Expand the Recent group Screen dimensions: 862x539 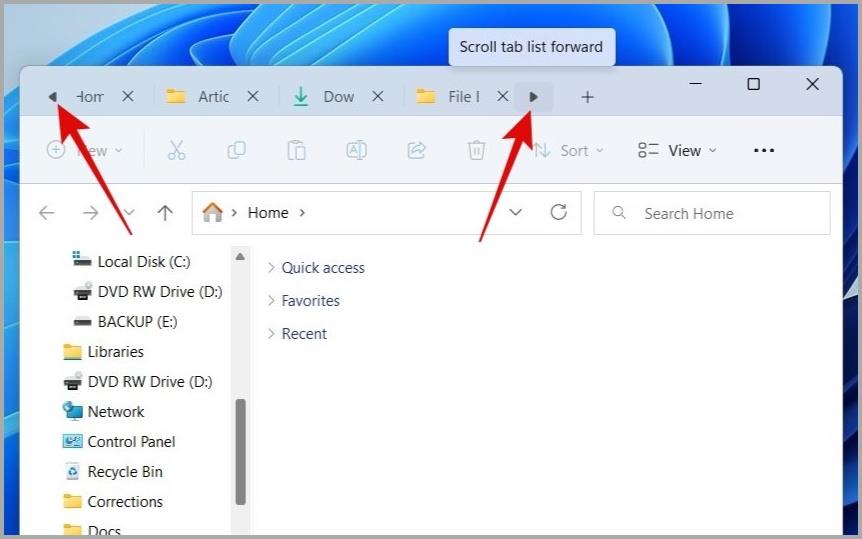click(271, 334)
